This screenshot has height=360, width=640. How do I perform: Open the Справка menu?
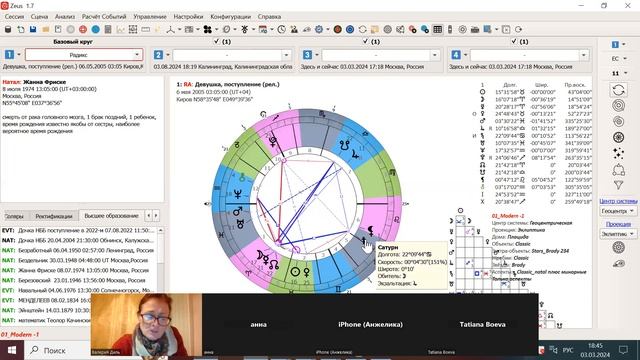[269, 17]
